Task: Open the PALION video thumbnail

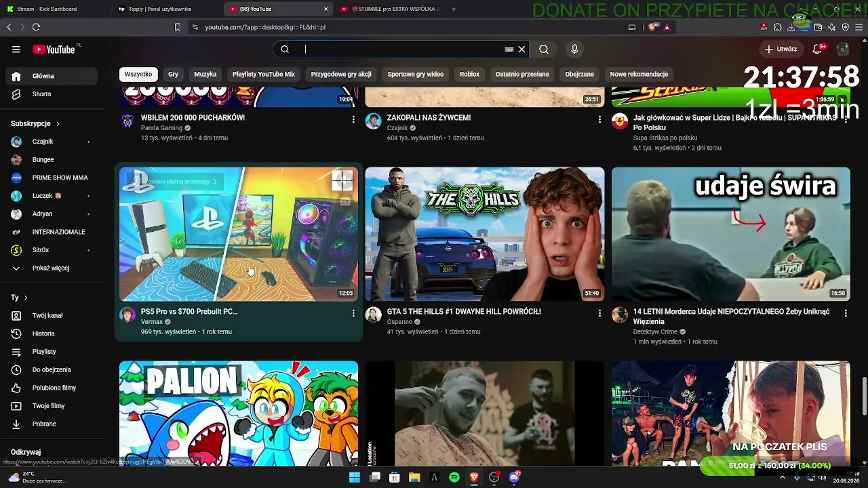Action: (239, 413)
